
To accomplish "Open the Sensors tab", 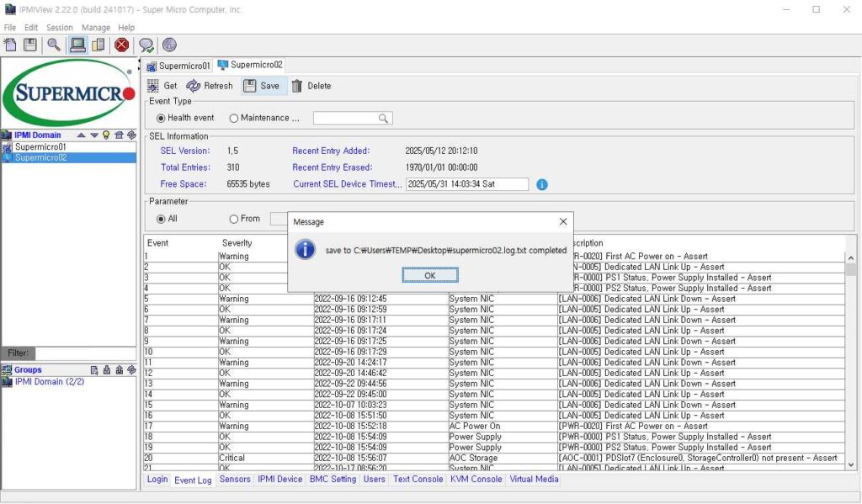I will [x=235, y=480].
